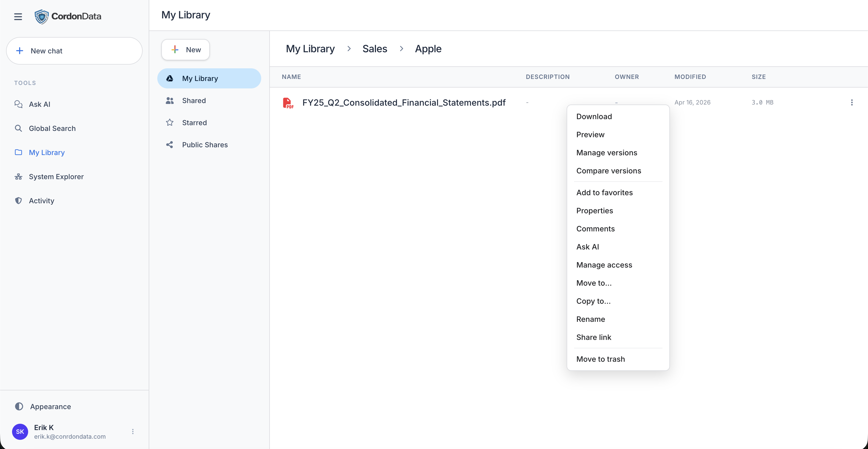Sort by the Modified column header
Screen dimensions: 868x449
tap(690, 77)
